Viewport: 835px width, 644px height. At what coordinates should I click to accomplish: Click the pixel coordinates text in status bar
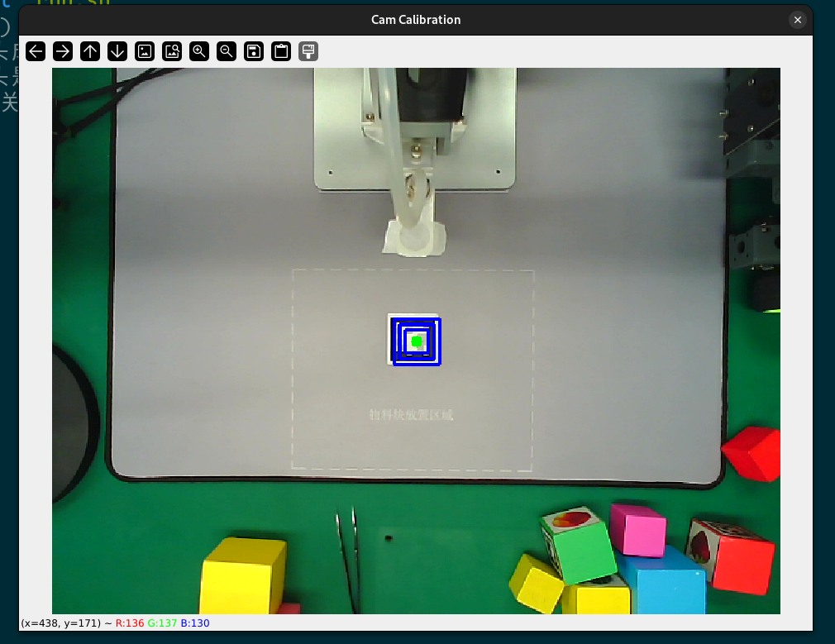pyautogui.click(x=60, y=623)
